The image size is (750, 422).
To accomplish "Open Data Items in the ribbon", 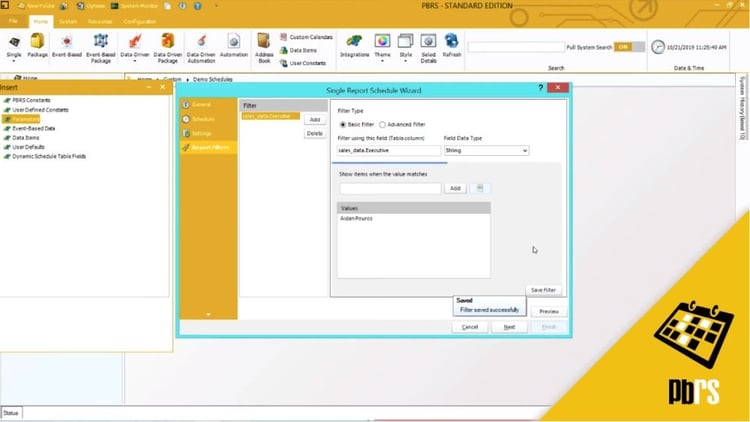I will pos(298,50).
